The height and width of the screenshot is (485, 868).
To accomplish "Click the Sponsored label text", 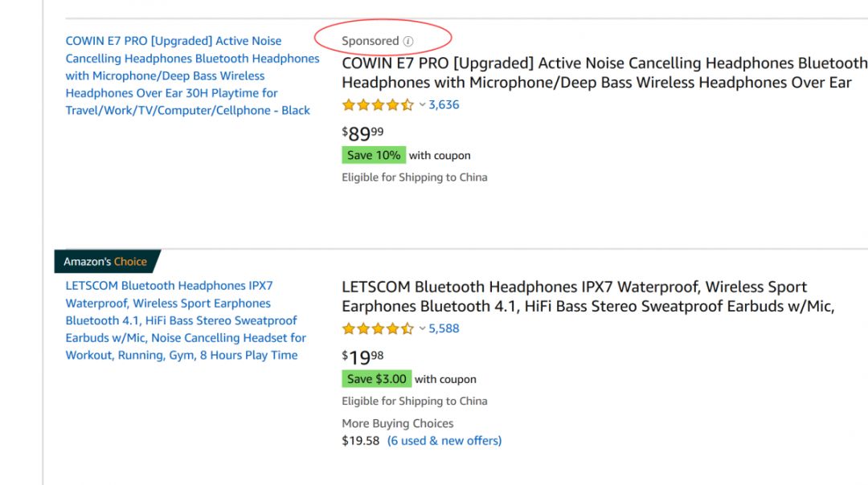I will click(371, 41).
